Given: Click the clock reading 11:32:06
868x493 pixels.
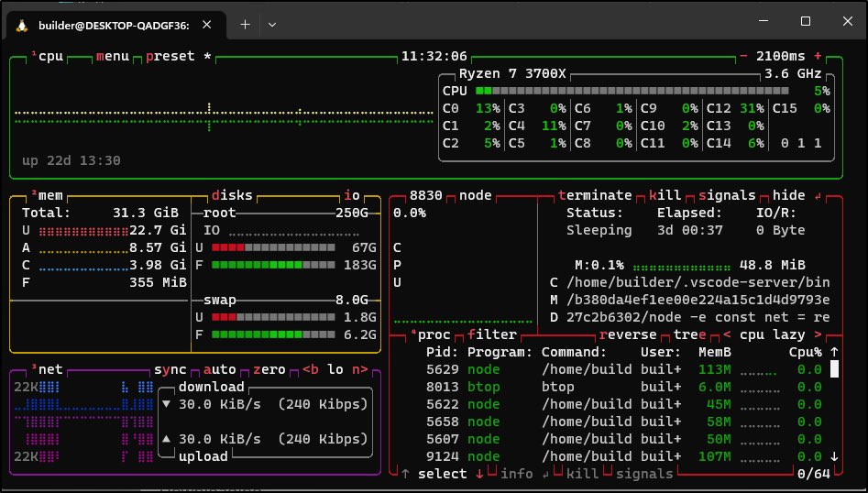Looking at the screenshot, I should tap(434, 57).
